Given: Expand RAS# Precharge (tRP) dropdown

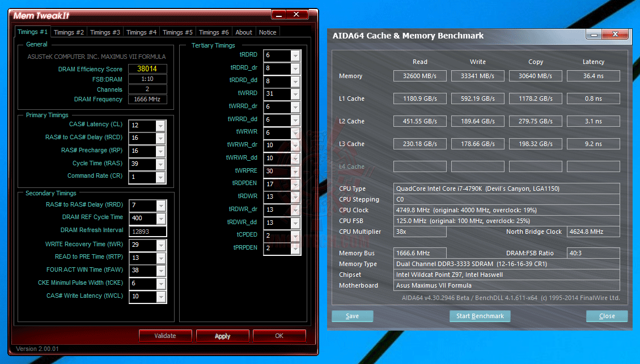Looking at the screenshot, I should [x=160, y=151].
